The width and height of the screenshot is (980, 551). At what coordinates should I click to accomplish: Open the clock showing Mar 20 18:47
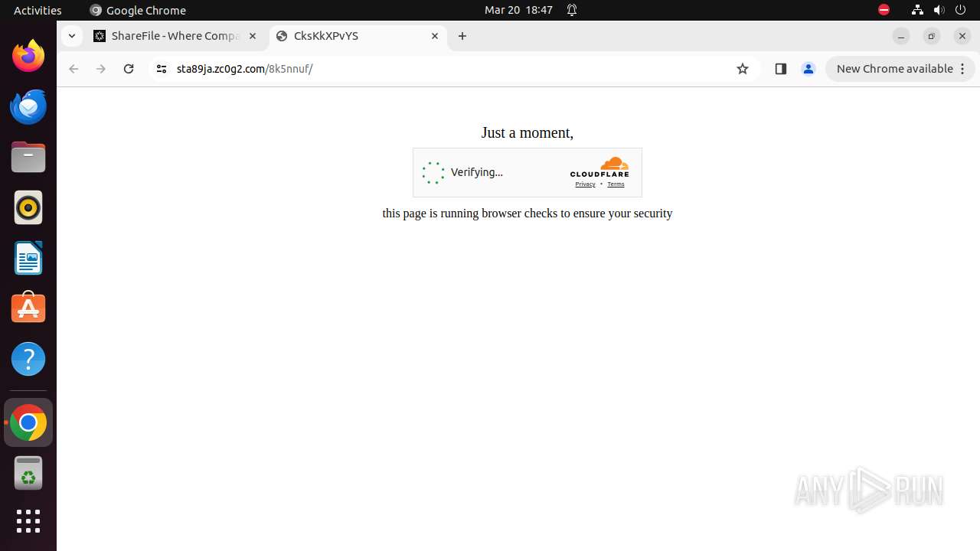pyautogui.click(x=518, y=10)
